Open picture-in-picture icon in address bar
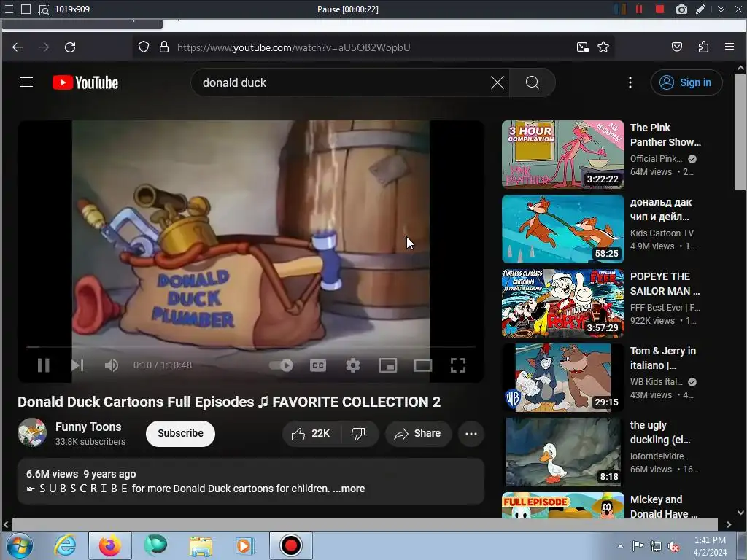 pos(582,47)
